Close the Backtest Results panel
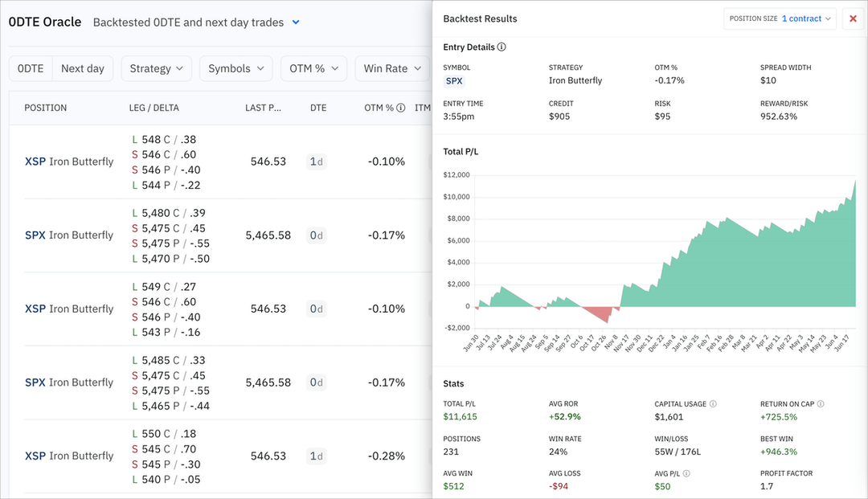 pos(853,18)
